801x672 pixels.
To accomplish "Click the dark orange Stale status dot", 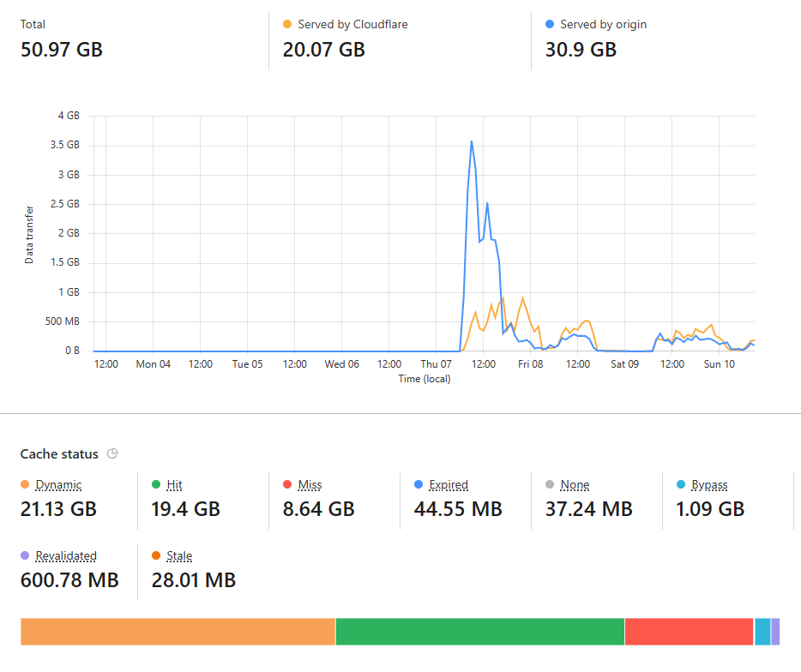I will 156,555.
